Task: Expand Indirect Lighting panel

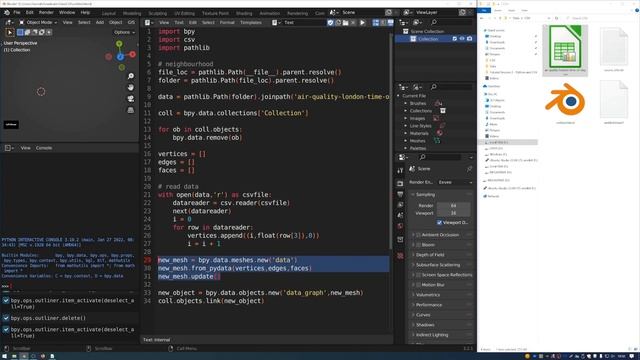Action: (x=432, y=335)
